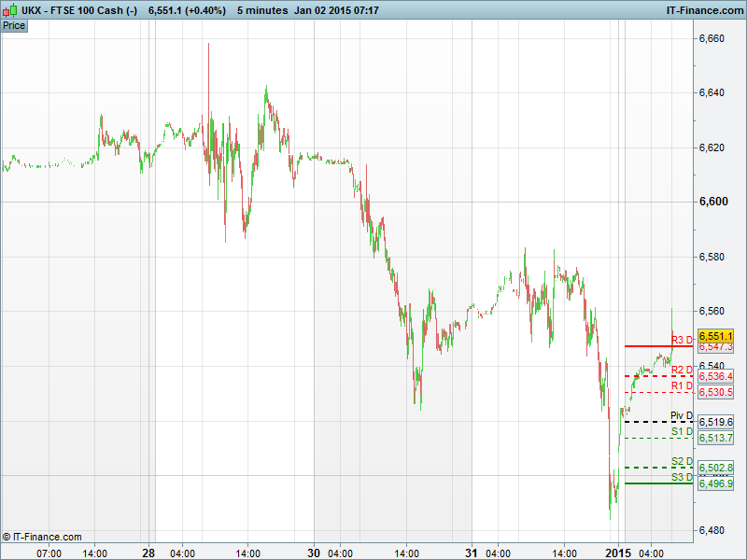This screenshot has width=747, height=560.
Task: Select the Piv D pivot label
Action: click(x=682, y=415)
